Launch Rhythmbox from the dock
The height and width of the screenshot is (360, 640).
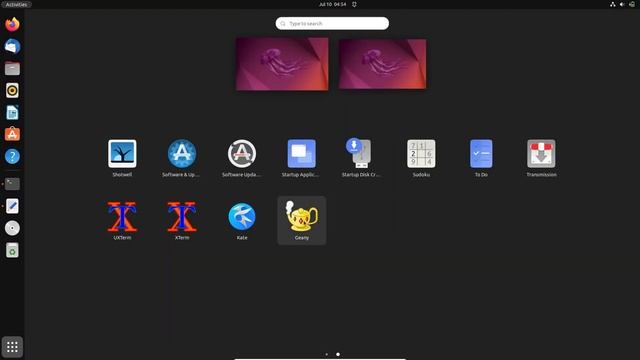tap(12, 90)
